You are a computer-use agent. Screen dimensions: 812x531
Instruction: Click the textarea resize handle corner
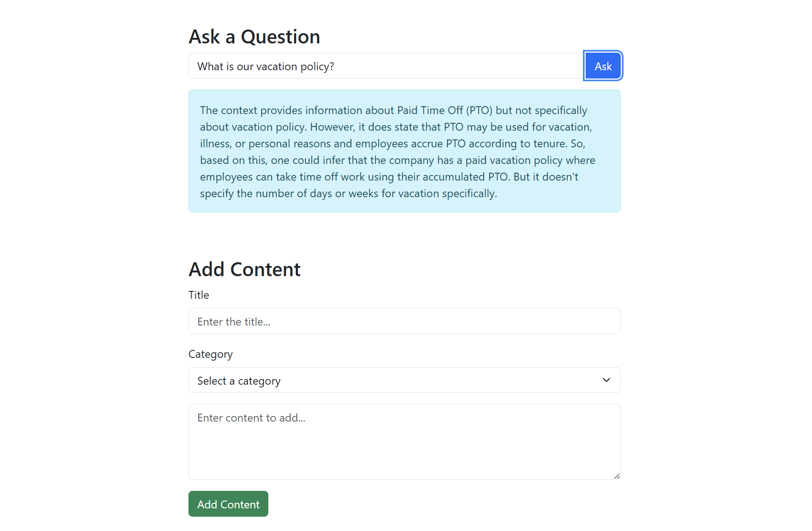[x=617, y=476]
